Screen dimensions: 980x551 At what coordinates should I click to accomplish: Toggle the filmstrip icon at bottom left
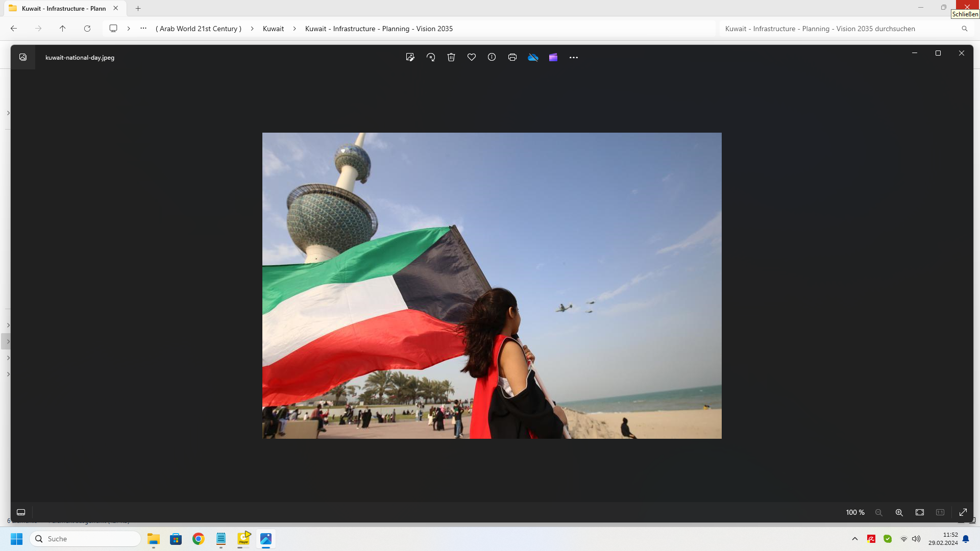point(21,512)
